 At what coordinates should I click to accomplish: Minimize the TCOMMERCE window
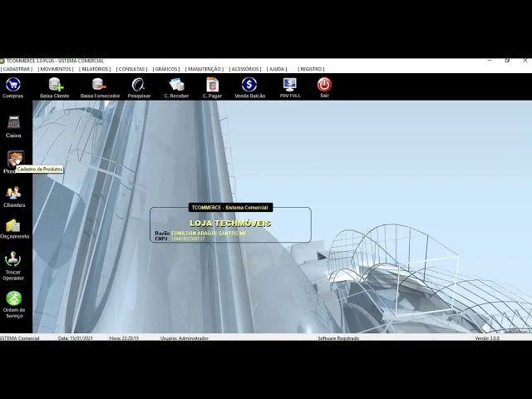point(490,61)
